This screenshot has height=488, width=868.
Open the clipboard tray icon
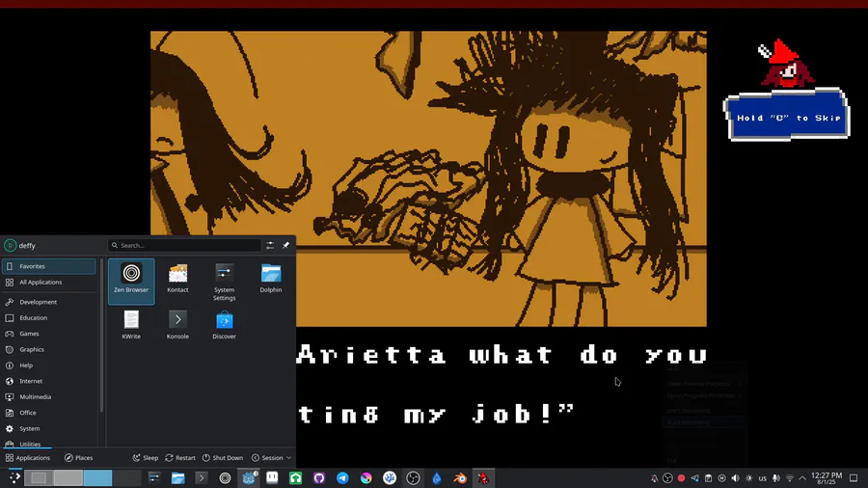[x=708, y=478]
